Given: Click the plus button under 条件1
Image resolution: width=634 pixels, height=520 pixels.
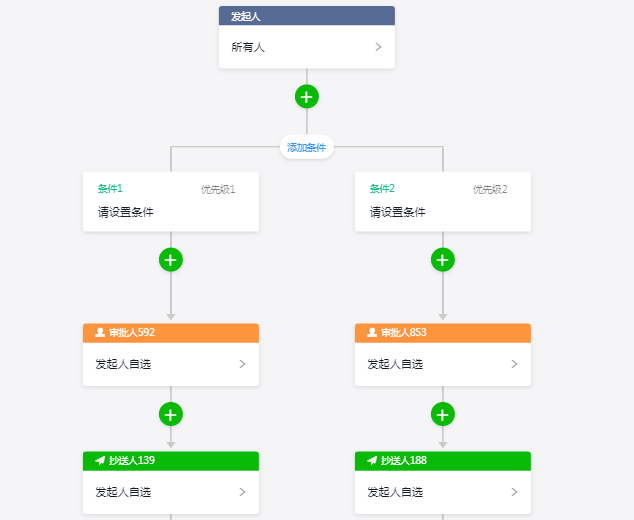Looking at the screenshot, I should point(171,260).
